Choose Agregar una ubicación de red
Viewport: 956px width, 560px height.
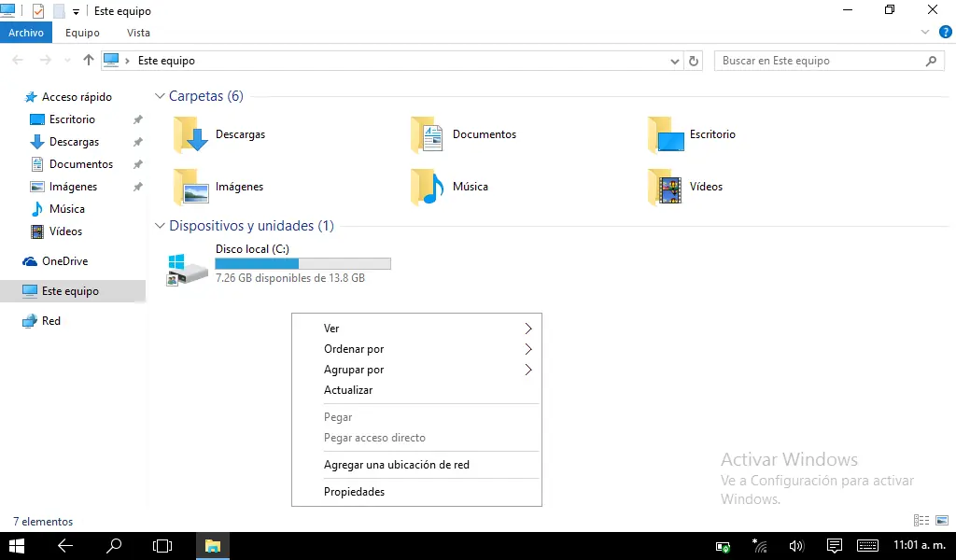tap(417, 465)
